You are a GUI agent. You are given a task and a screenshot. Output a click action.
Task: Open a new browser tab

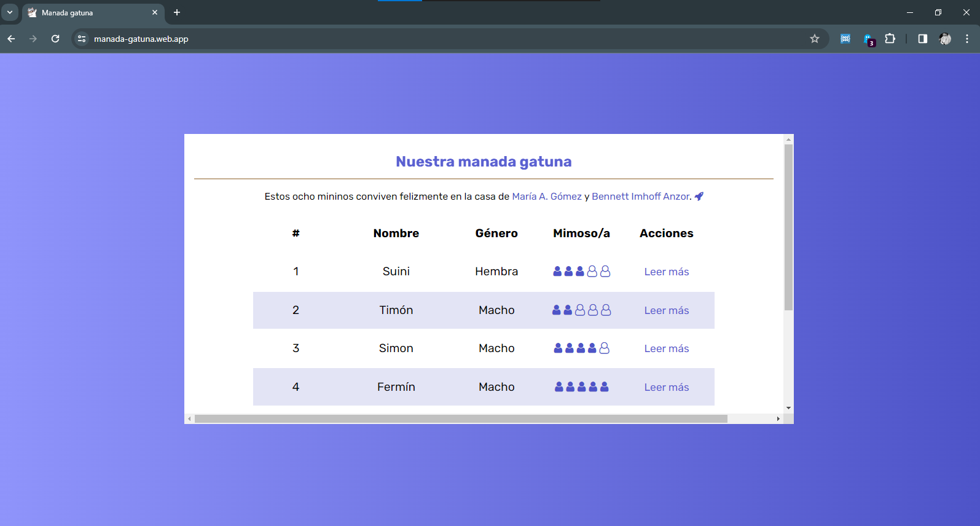[x=177, y=12]
